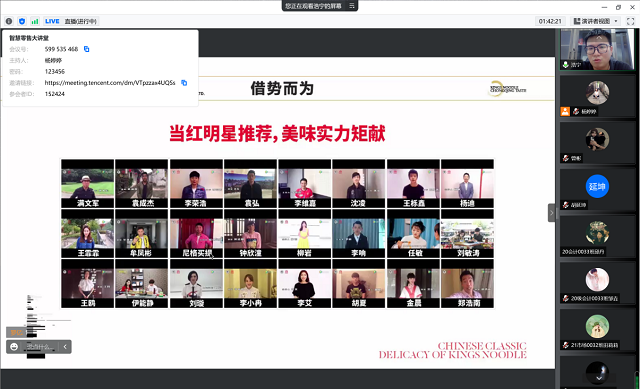
Task: Click the 金晨 video thumbnail
Action: pos(413,284)
